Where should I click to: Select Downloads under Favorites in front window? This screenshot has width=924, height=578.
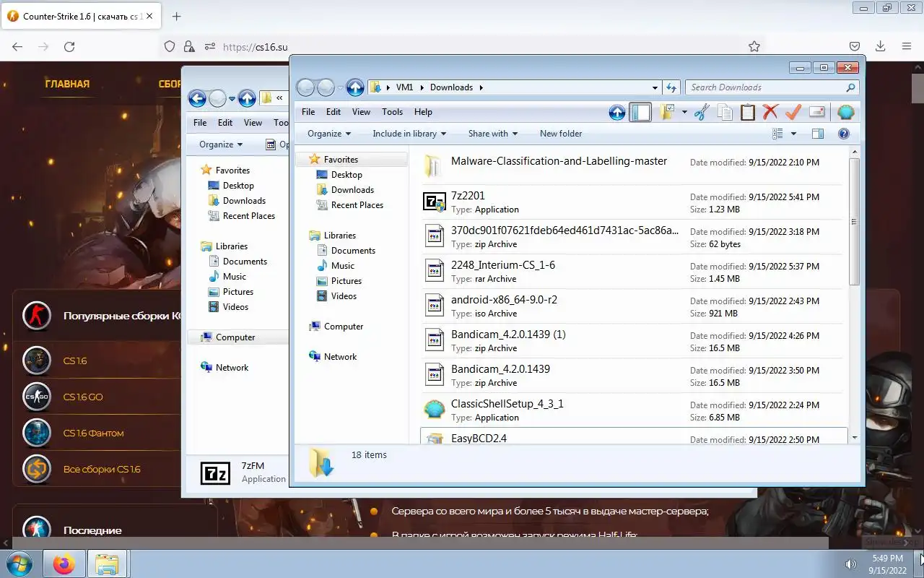coord(352,190)
